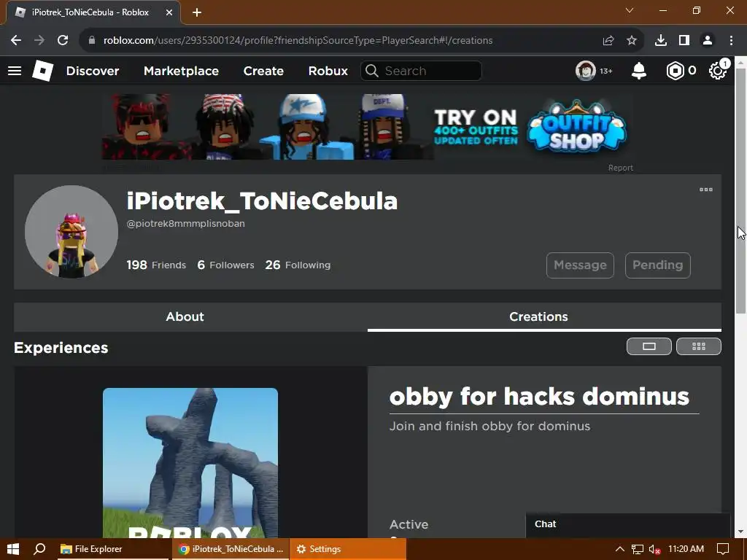Click the Pending friend request button
Viewport: 747px width, 560px height.
pos(657,265)
